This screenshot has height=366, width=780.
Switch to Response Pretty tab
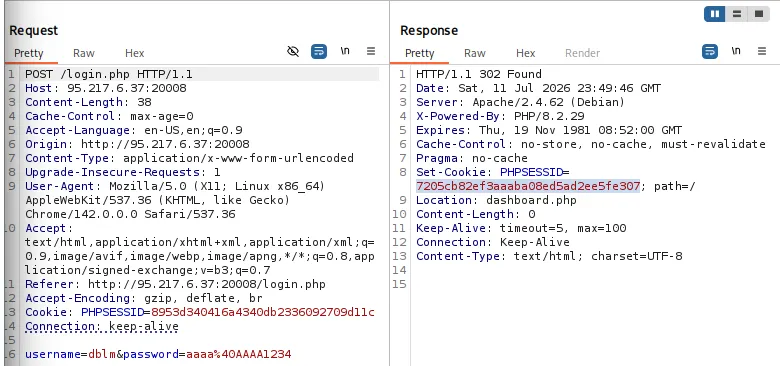tap(419, 53)
